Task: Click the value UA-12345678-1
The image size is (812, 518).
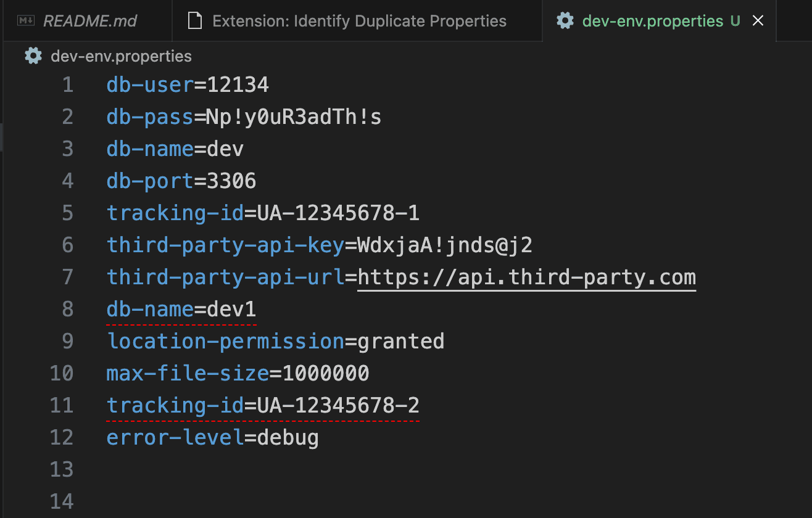Action: pyautogui.click(x=338, y=213)
